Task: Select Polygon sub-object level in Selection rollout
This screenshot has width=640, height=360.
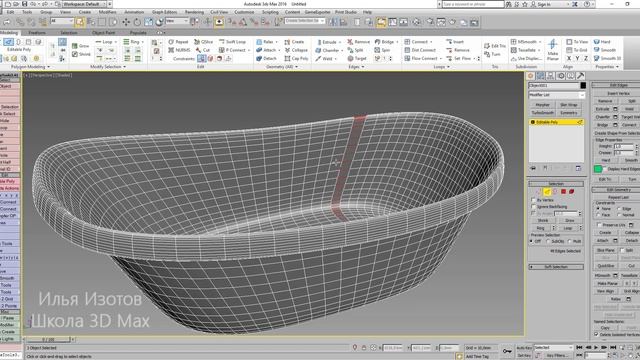Action: (x=563, y=191)
